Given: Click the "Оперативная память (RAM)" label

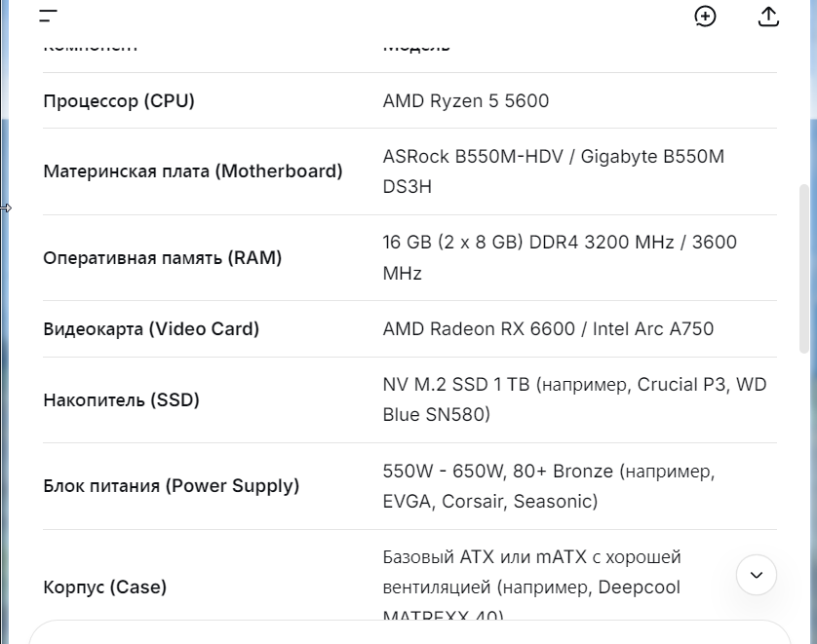Looking at the screenshot, I should click(163, 258).
